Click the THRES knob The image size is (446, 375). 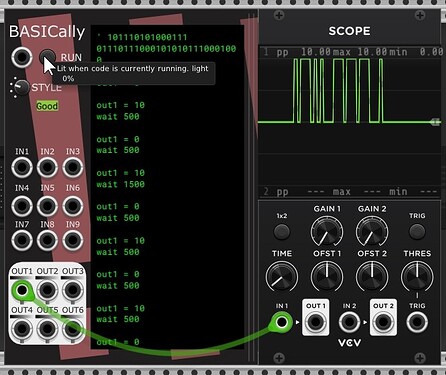coord(417,277)
